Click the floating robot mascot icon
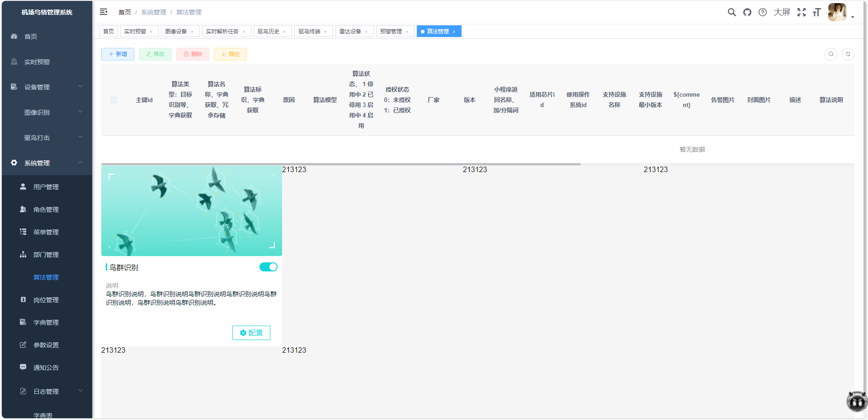 (857, 401)
